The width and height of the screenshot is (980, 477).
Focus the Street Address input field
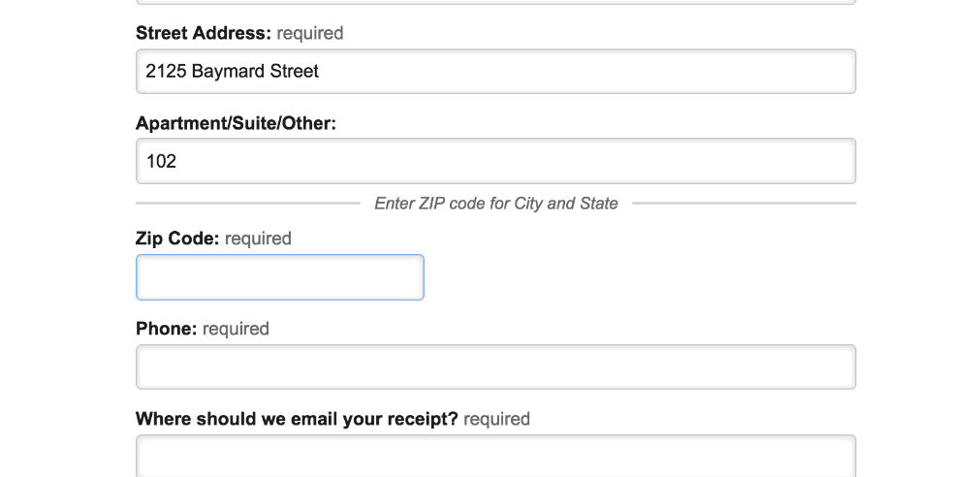pos(495,72)
